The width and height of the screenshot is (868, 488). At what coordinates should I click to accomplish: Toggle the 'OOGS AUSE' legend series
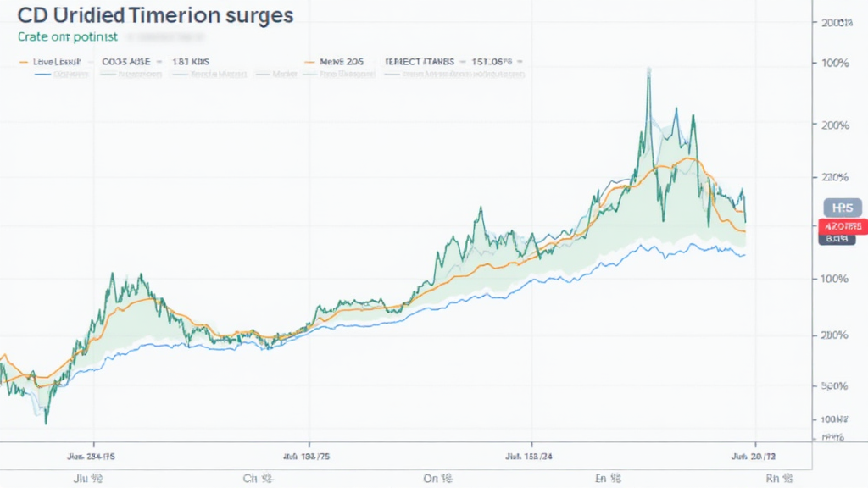point(127,62)
